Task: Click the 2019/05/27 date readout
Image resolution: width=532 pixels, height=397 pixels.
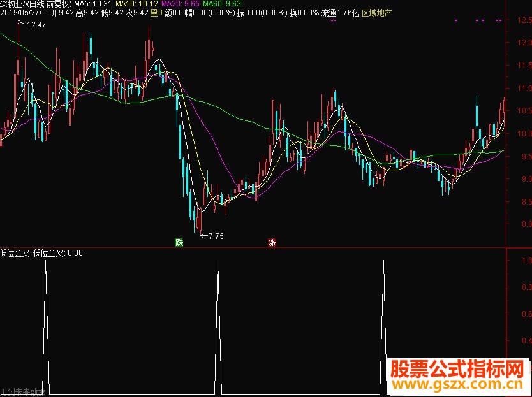Action: tap(20, 13)
